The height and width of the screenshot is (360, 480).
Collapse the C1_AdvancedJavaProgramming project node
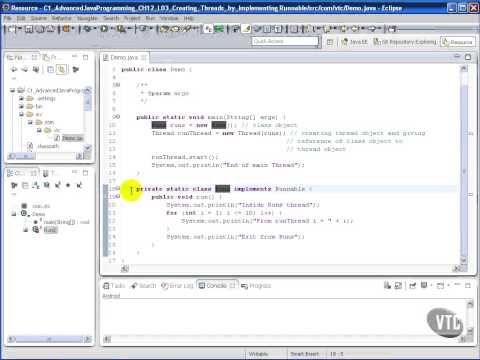[x=12, y=90]
